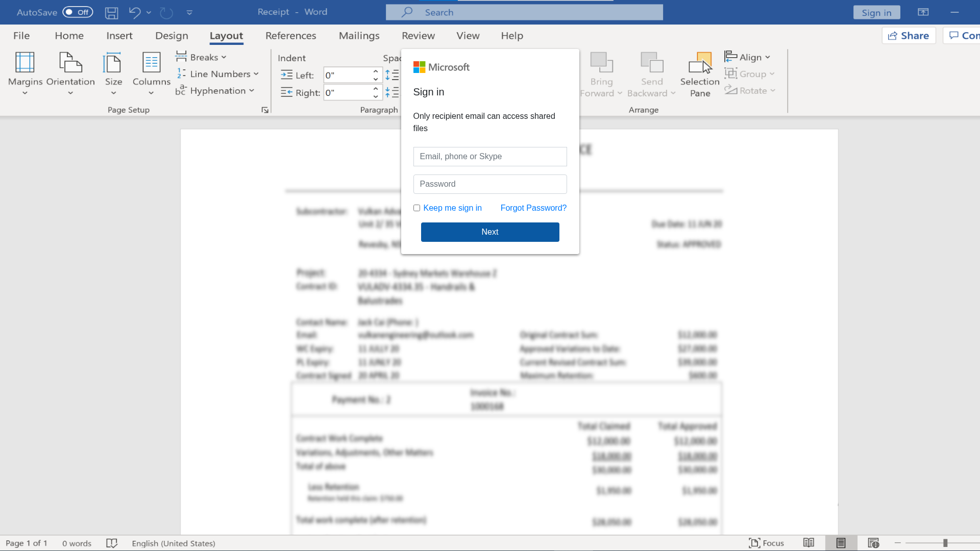Click the Keep me sign in label link
Viewport: 980px width, 551px height.
(452, 208)
